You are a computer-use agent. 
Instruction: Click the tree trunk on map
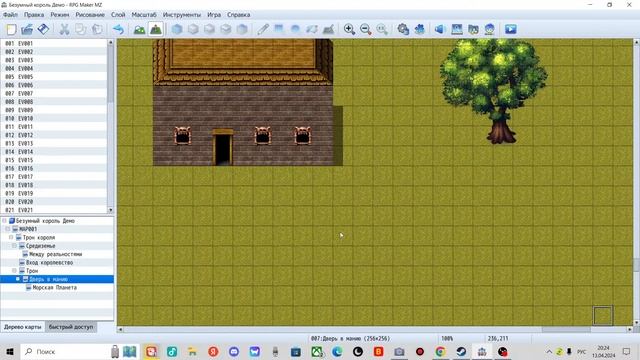point(502,130)
